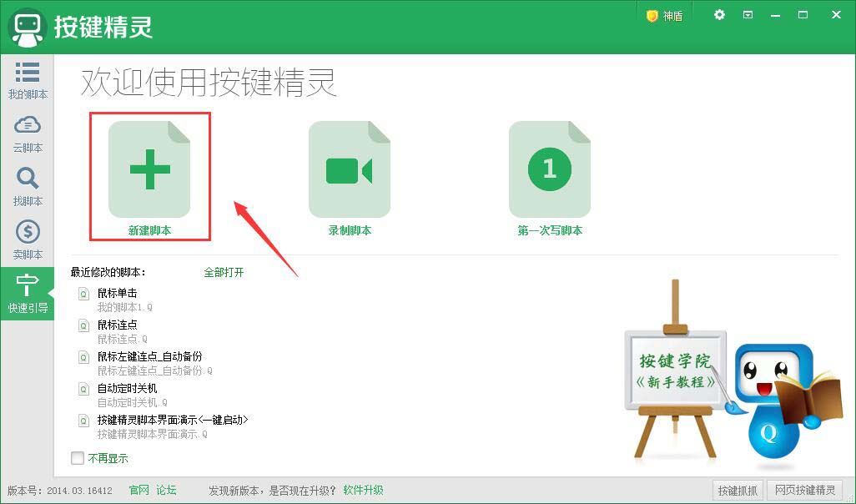856x504 pixels.
Task: Click file icon beside 鼠标连点
Action: click(83, 326)
